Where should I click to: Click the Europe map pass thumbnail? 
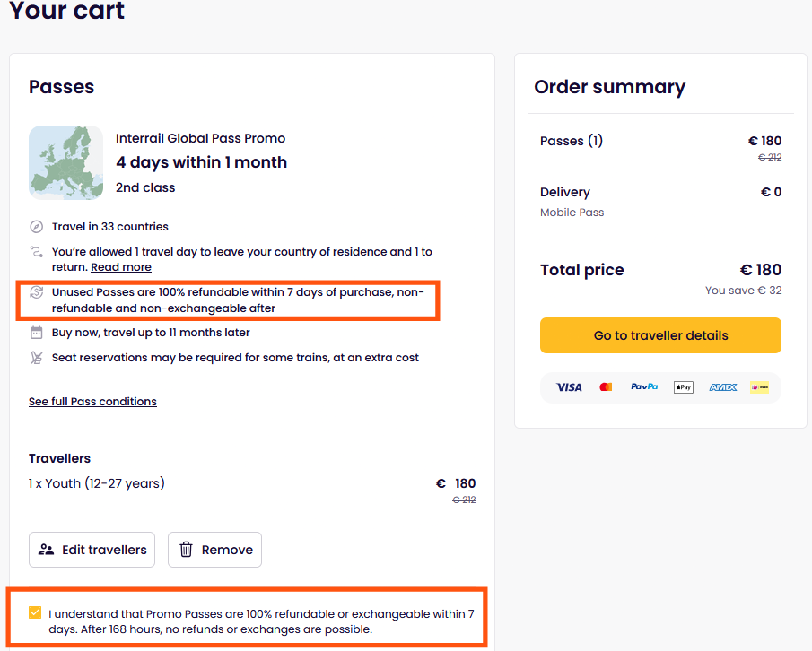pyautogui.click(x=65, y=162)
